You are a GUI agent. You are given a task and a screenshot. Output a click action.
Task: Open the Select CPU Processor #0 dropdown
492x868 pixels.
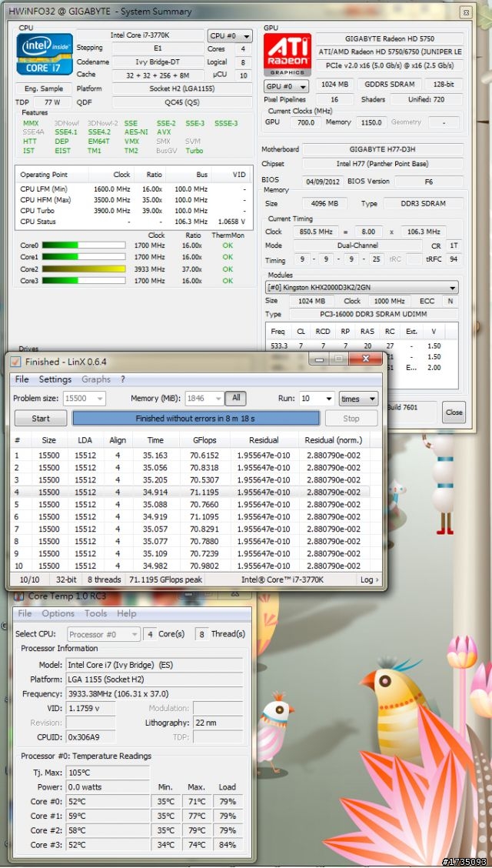104,634
